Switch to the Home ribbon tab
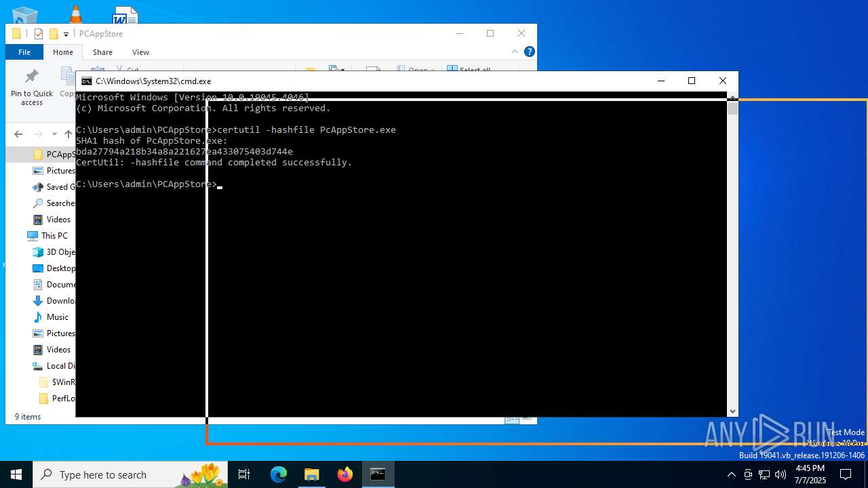868x488 pixels. (x=63, y=52)
